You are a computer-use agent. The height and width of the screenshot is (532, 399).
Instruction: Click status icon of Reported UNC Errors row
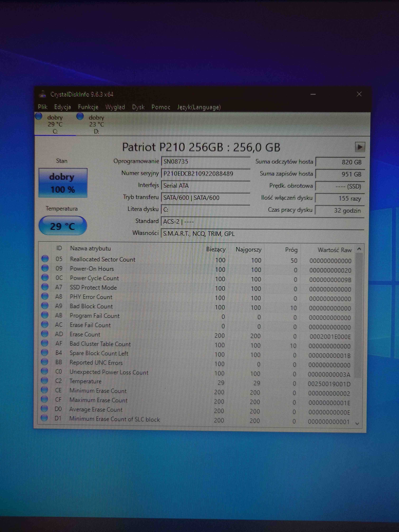pyautogui.click(x=44, y=362)
